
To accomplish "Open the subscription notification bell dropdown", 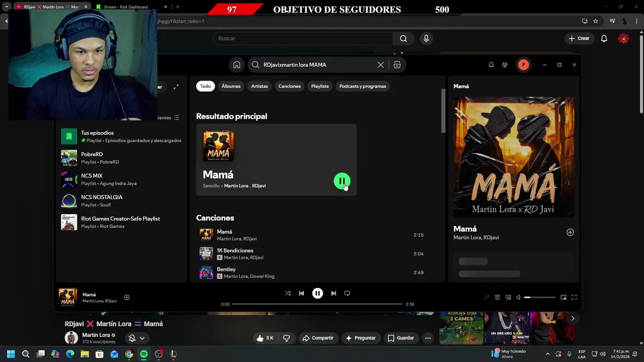I will (x=137, y=338).
